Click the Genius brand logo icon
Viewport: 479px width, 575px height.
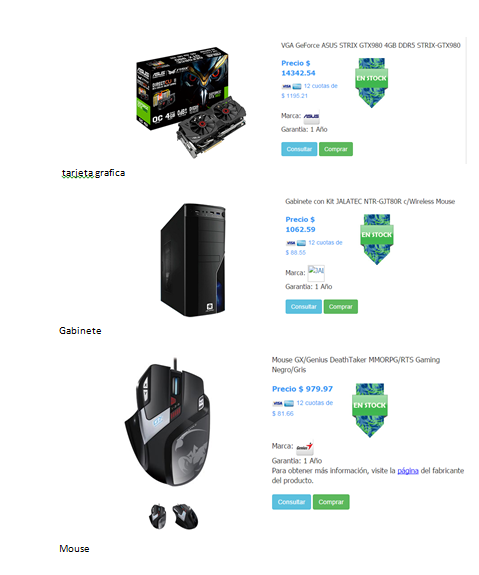click(305, 447)
